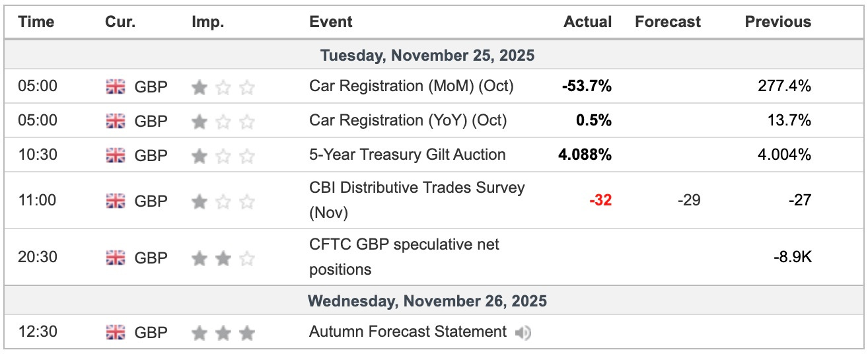The image size is (868, 354).
Task: Click importance stars for CBI Distributive Trades Survey
Action: (x=223, y=201)
